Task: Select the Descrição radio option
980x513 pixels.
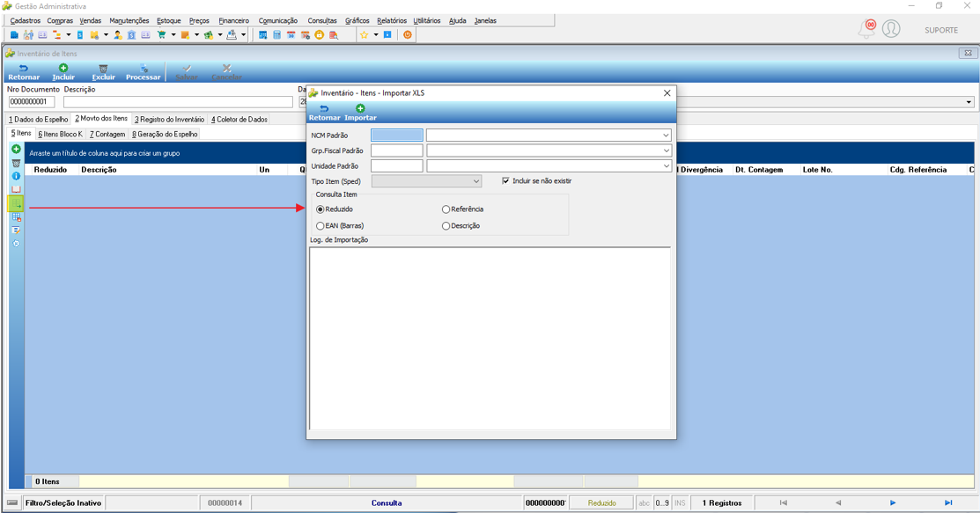Action: (446, 225)
